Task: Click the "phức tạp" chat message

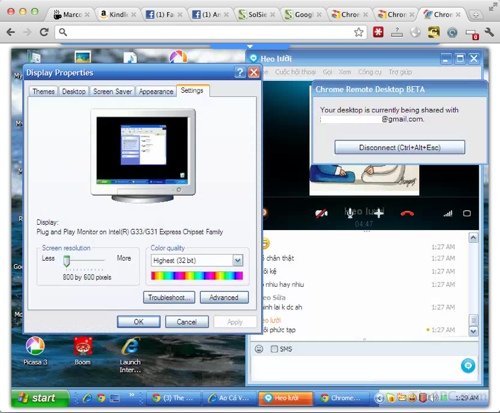Action: (282, 330)
